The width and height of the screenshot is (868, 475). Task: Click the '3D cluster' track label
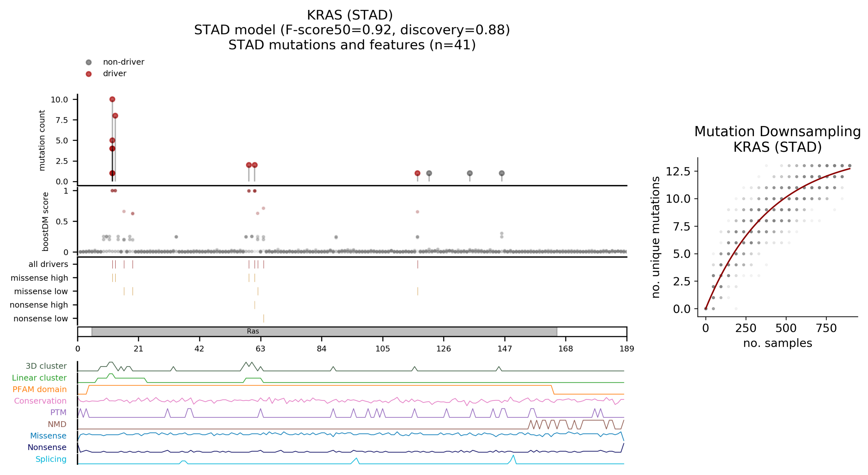click(46, 366)
